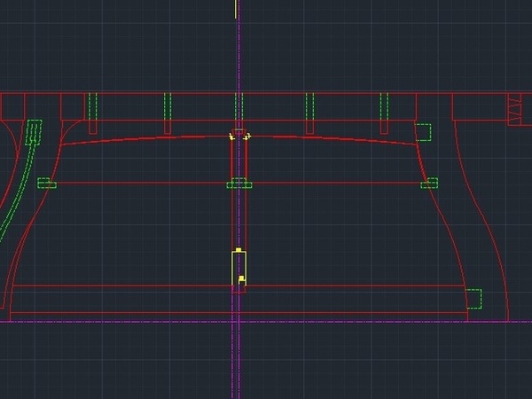Select the red narrow center column
The image size is (532, 399).
pyautogui.click(x=232, y=213)
